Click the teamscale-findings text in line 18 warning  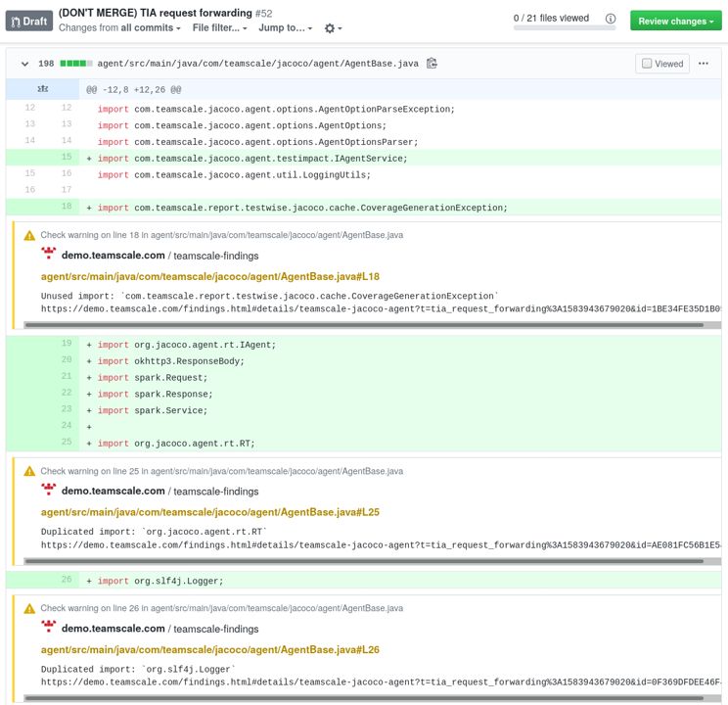[216, 257]
